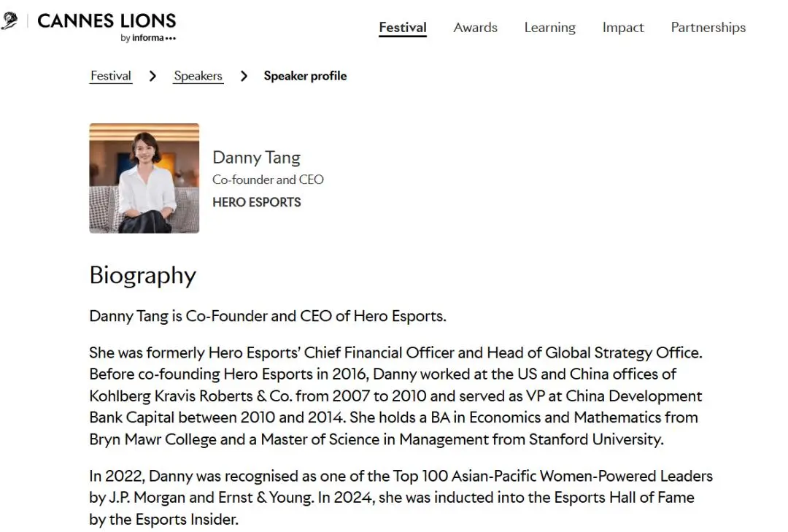Click the Festival breadcrumb link

click(111, 76)
